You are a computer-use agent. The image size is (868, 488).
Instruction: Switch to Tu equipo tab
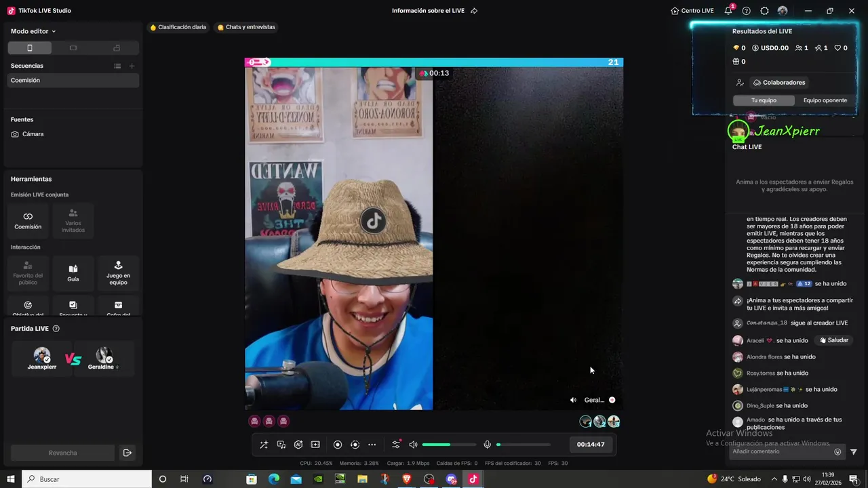[x=764, y=100]
